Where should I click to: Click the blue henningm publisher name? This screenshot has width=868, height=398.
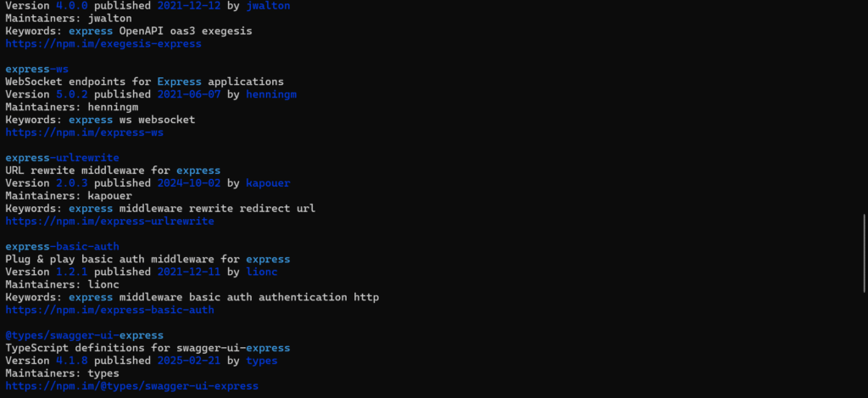click(271, 94)
